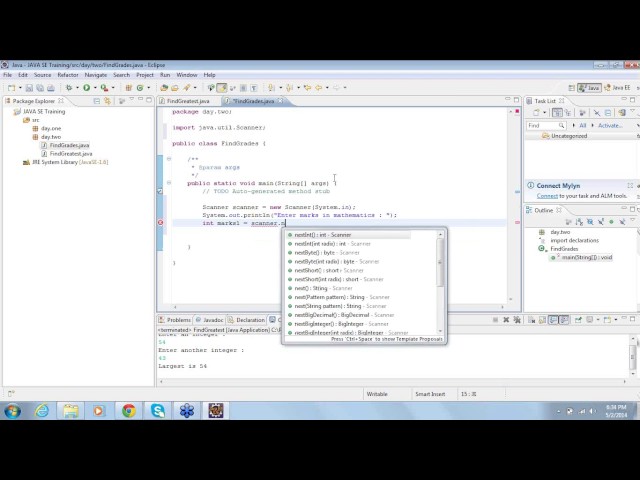Click the Last Edit Location icon
Viewport: 640px width, 480px height.
(x=307, y=88)
